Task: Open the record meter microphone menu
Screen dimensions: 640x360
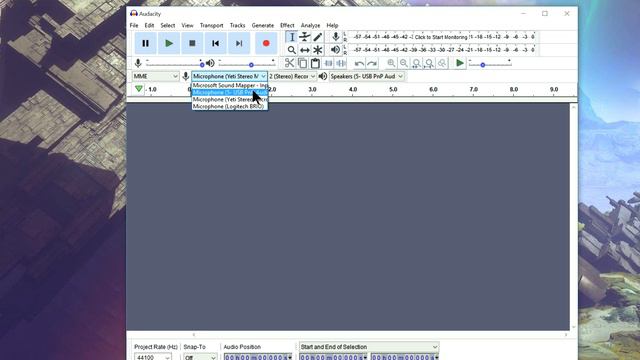Action: coord(336,37)
